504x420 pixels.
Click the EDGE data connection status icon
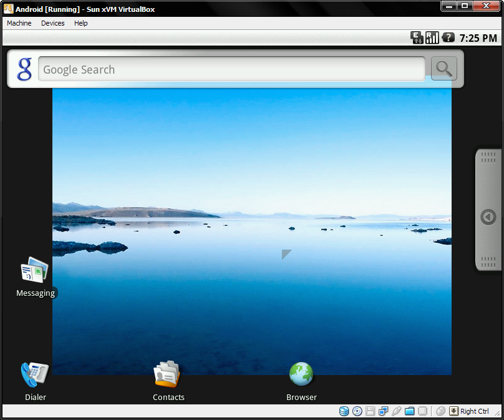[x=417, y=38]
